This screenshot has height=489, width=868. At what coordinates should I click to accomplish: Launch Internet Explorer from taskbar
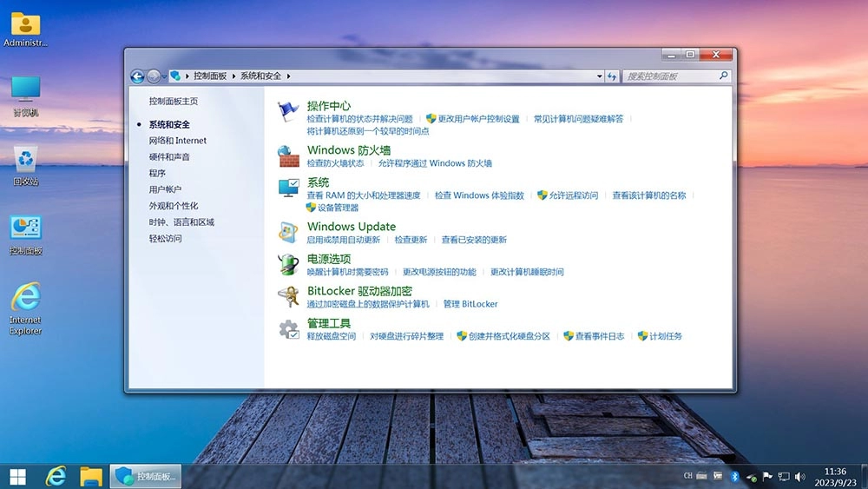pyautogui.click(x=56, y=476)
